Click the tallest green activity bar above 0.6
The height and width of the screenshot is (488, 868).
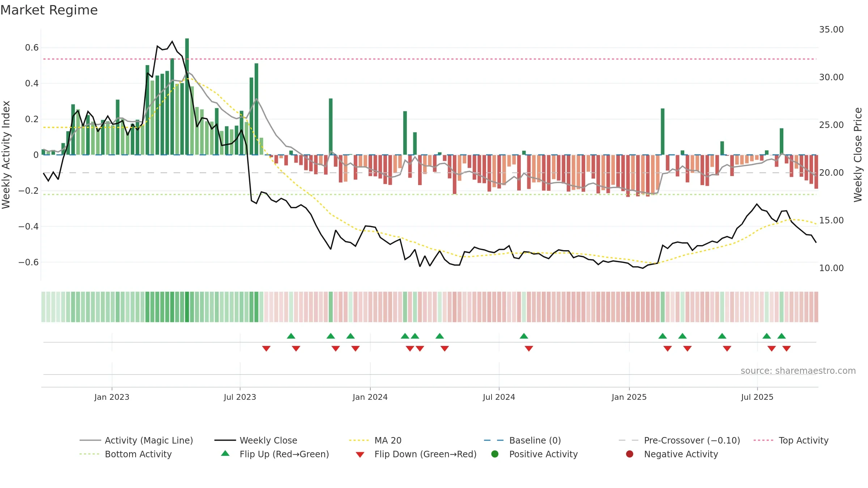(187, 97)
